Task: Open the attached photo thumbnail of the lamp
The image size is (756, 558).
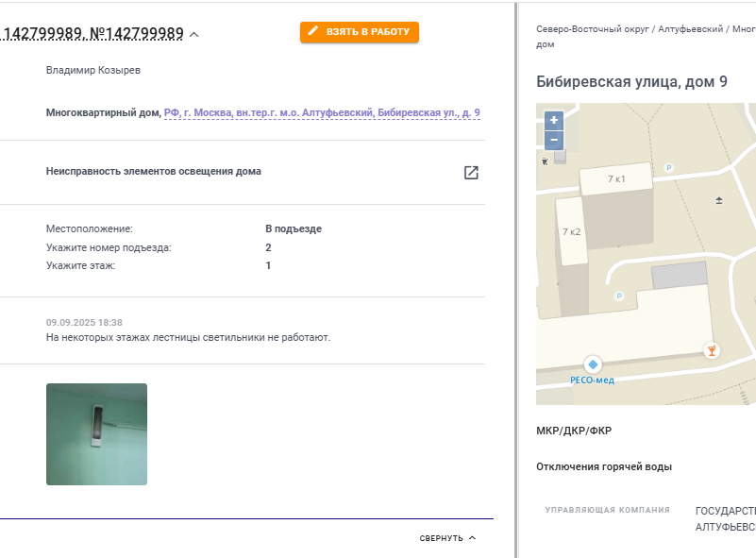Action: click(96, 434)
